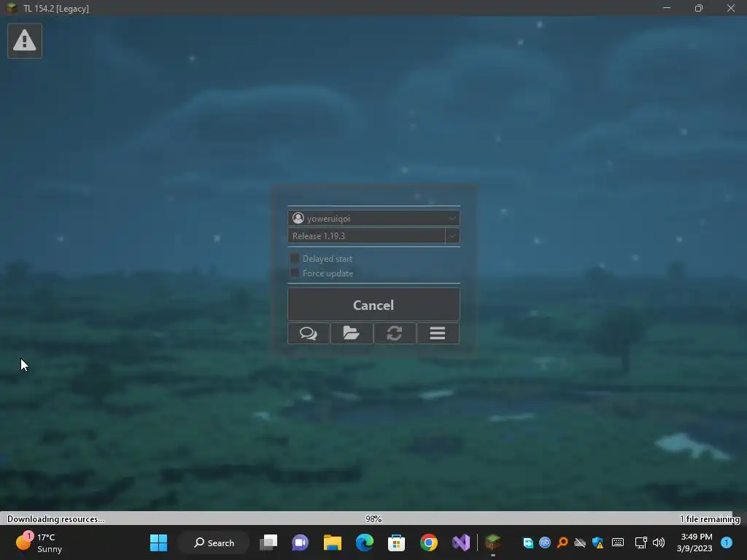Open the weather widget showing 17°C Sunny
Screen dimensions: 747x560
(x=39, y=542)
